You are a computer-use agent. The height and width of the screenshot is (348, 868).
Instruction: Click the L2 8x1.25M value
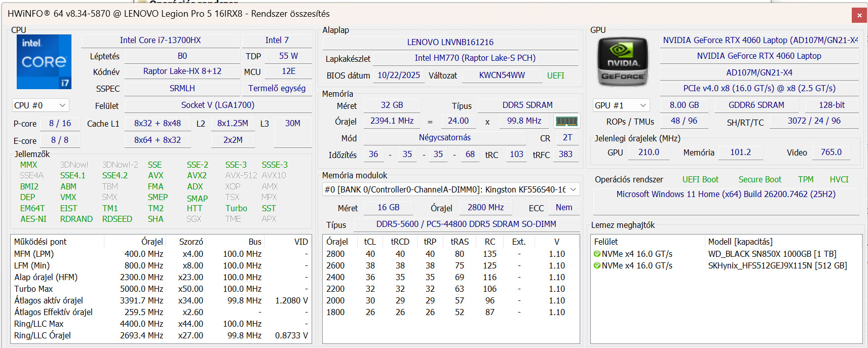233,123
